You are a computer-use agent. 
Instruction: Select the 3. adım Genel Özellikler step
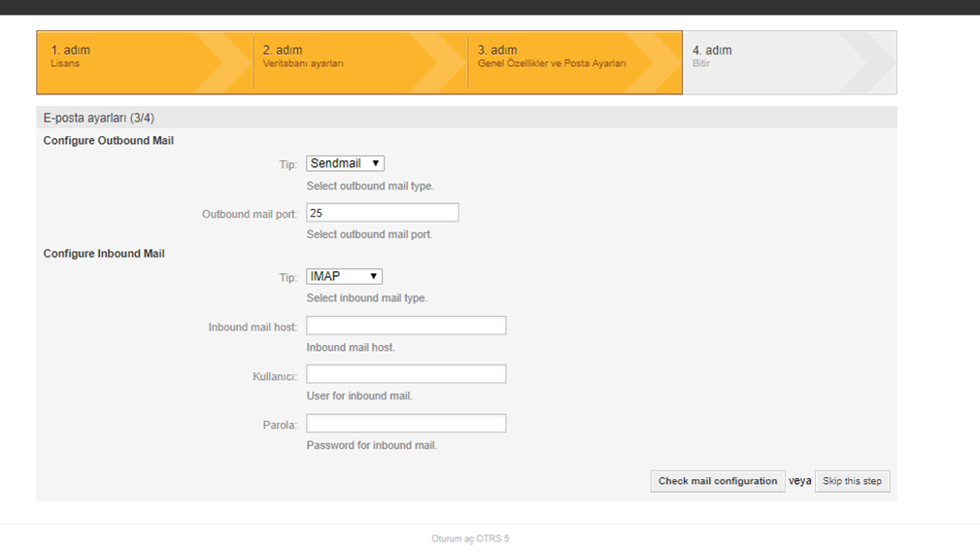[x=575, y=62]
